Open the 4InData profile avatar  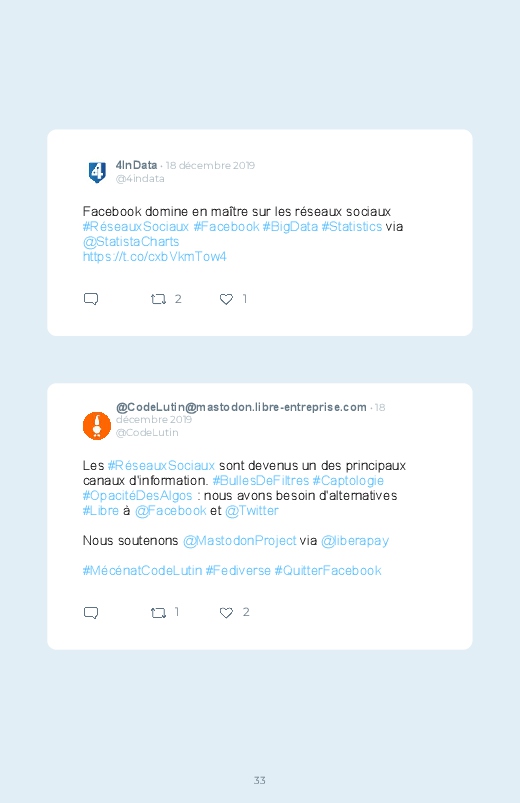pyautogui.click(x=97, y=172)
